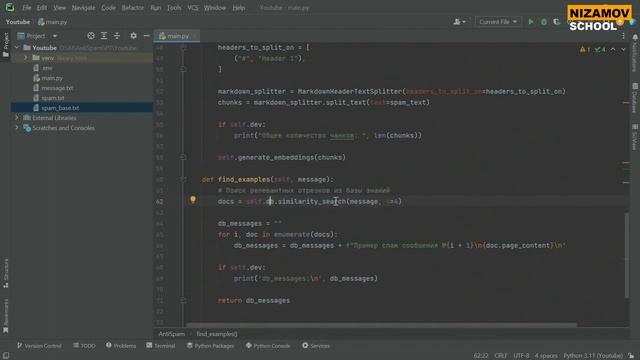Open the Help menu
Image resolution: width=640 pixels, height=360 pixels.
[238, 8]
